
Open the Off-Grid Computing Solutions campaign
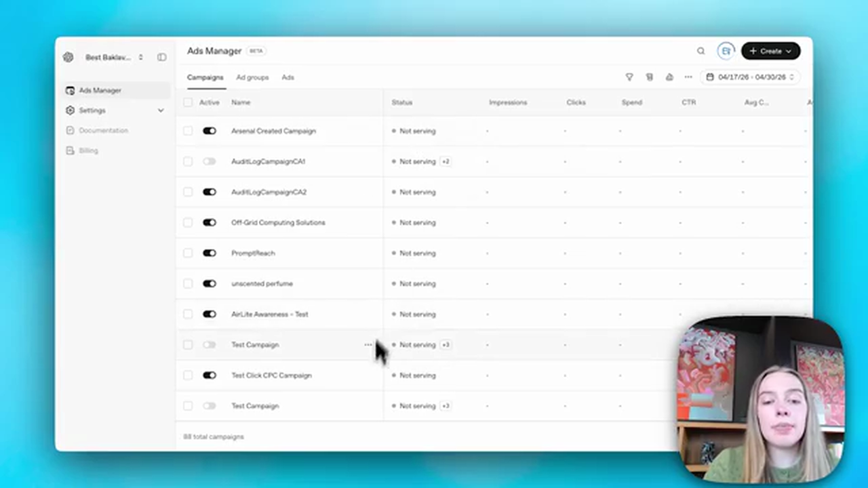[278, 222]
